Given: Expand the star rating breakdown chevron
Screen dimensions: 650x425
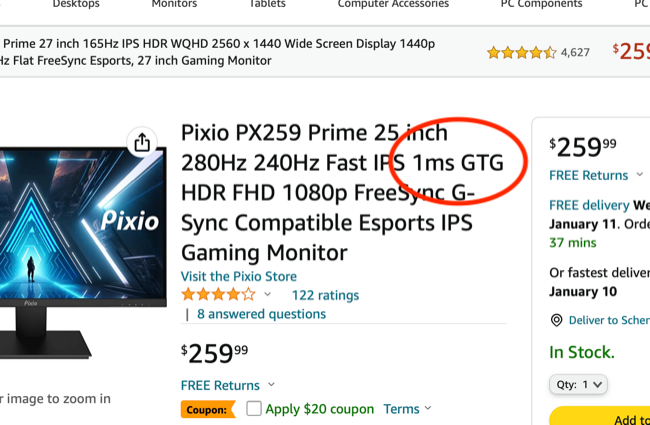Looking at the screenshot, I should pyautogui.click(x=267, y=295).
